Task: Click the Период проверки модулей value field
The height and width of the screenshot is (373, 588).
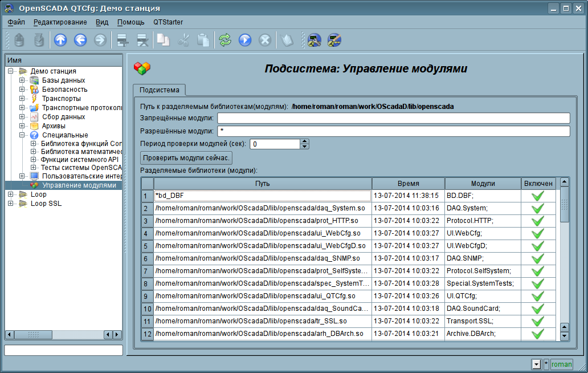Action: coord(275,144)
